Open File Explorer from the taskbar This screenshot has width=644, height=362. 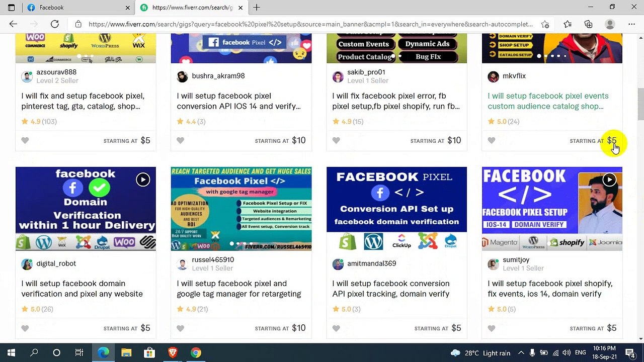click(x=126, y=353)
